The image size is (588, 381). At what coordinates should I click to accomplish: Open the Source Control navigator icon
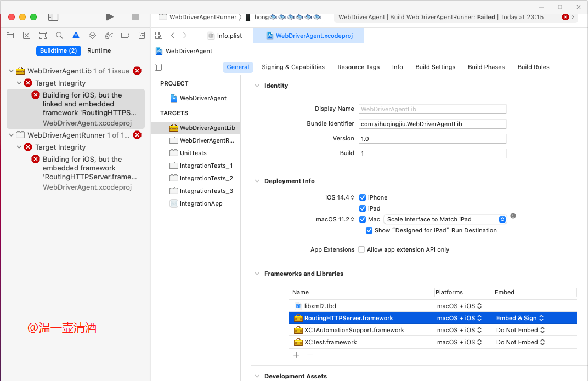pos(27,36)
